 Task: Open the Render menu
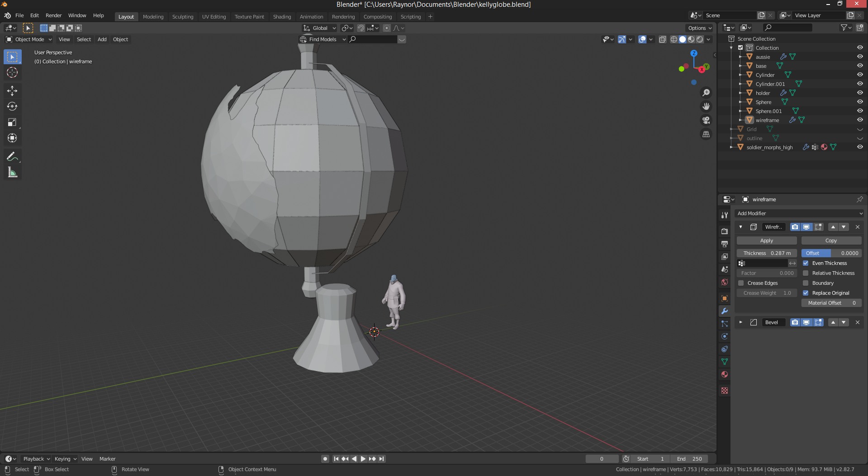(x=53, y=15)
